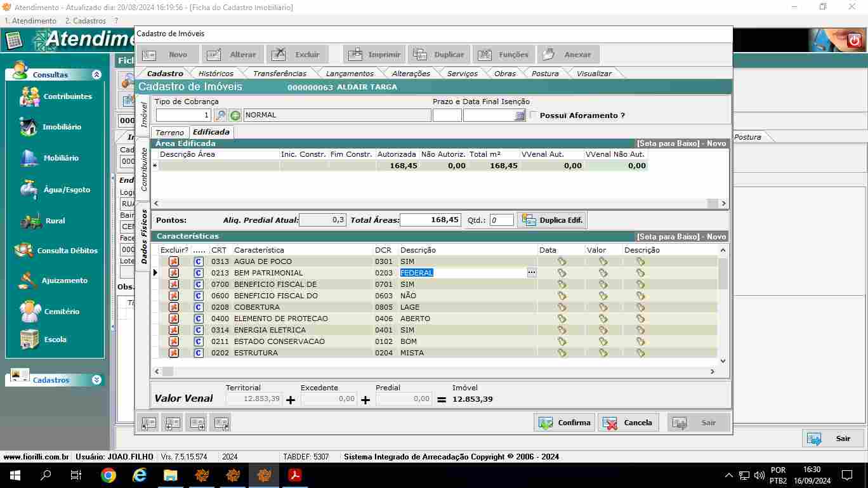
Task: Click the green add icon next to NORMAL
Action: click(235, 115)
